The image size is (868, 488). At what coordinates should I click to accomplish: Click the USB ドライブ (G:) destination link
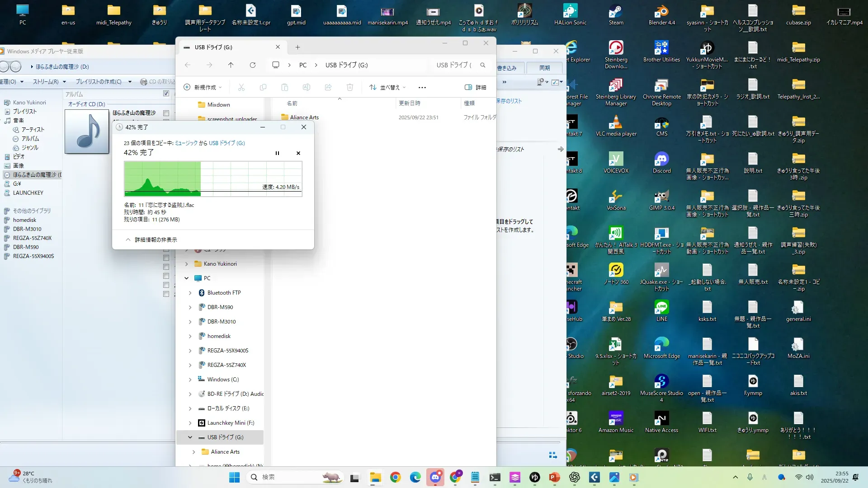tap(226, 143)
